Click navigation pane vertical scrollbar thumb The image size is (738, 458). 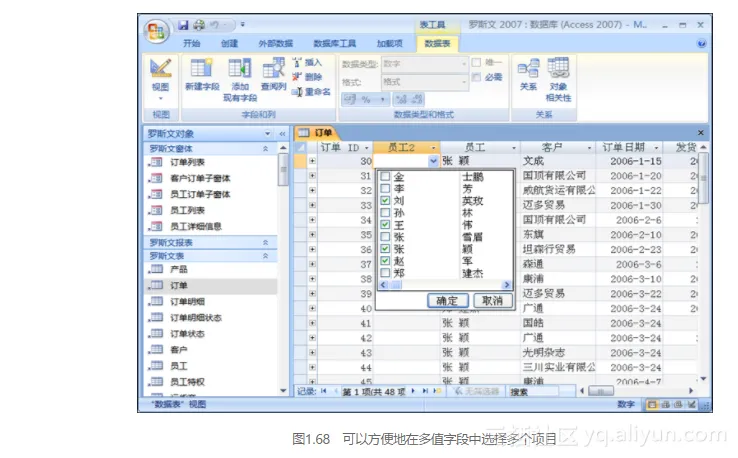[283, 169]
